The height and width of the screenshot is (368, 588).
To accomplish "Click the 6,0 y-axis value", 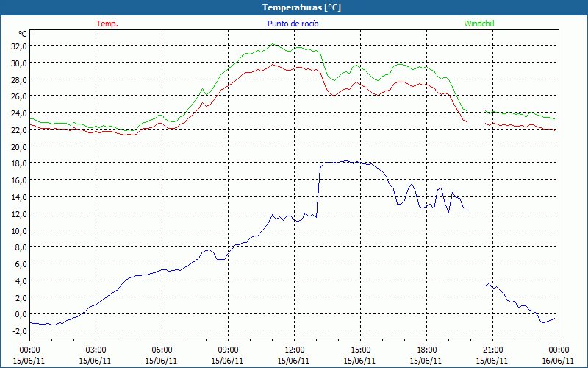I will (x=21, y=264).
